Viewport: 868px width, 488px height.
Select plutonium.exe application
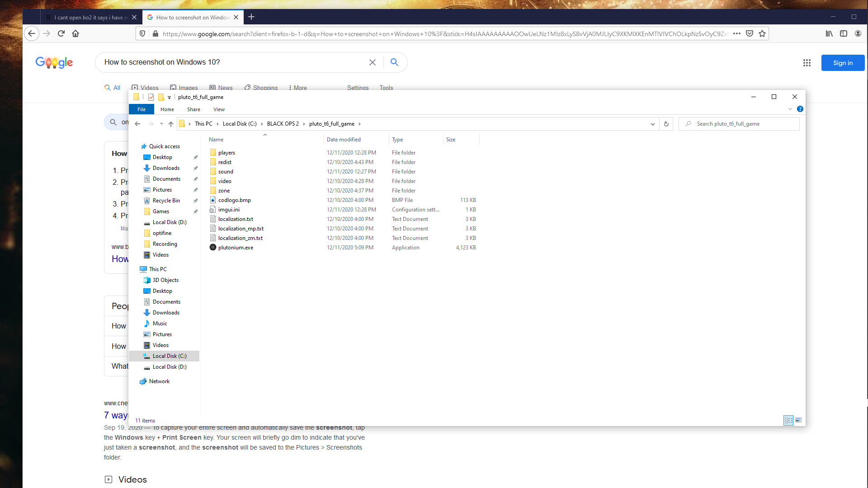pos(236,248)
